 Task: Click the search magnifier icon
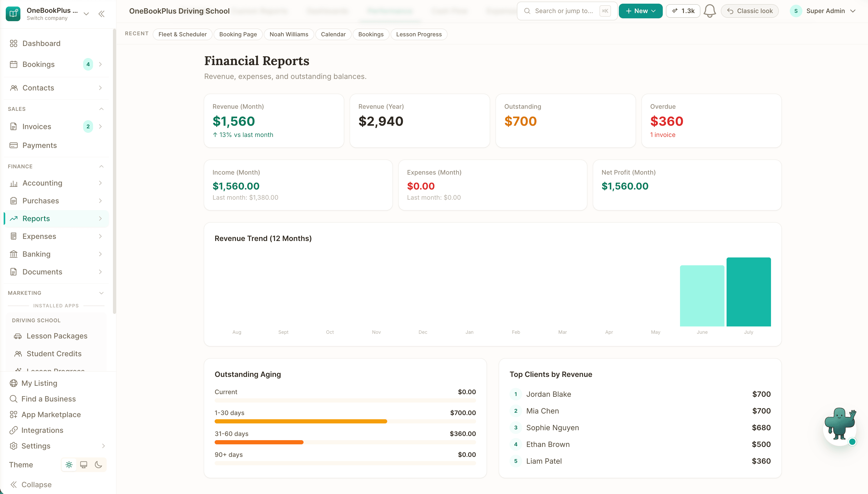[x=527, y=11]
